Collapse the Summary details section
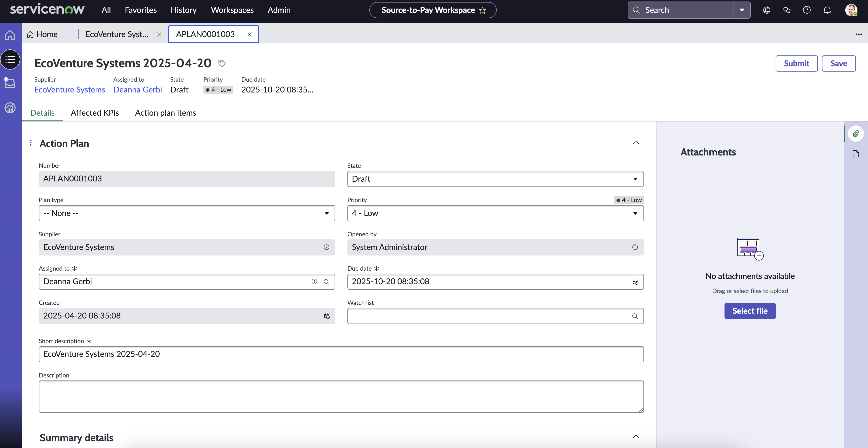Screen dimensions: 868x448 [635, 436]
